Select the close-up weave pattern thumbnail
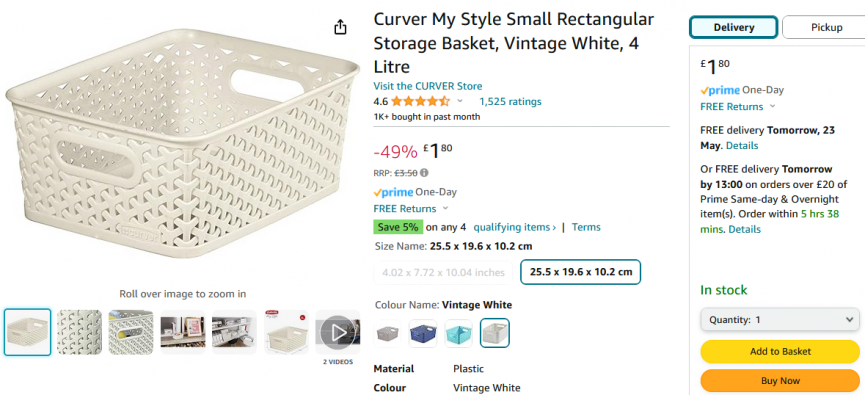 click(79, 332)
